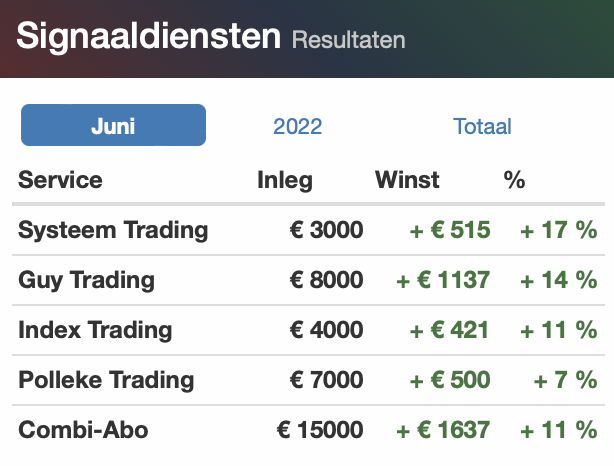
Task: Click Polleke Trading's + € 500 winst
Action: pyautogui.click(x=450, y=380)
